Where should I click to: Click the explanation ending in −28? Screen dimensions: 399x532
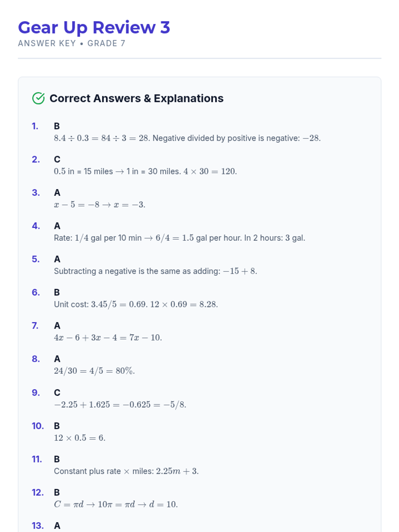(187, 138)
